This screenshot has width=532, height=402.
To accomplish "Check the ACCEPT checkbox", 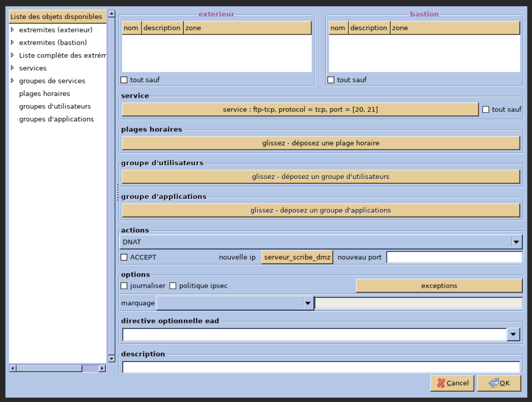I will click(x=124, y=257).
